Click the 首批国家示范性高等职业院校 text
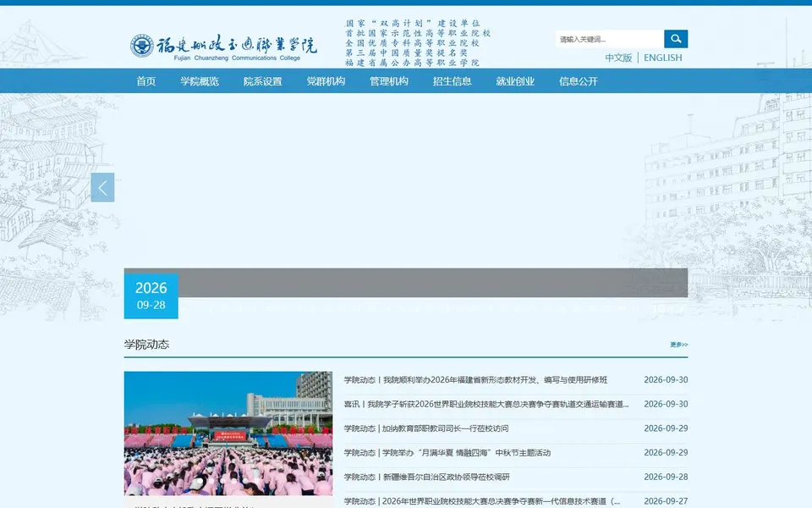Screen dimensions: 812x508 [x=418, y=33]
